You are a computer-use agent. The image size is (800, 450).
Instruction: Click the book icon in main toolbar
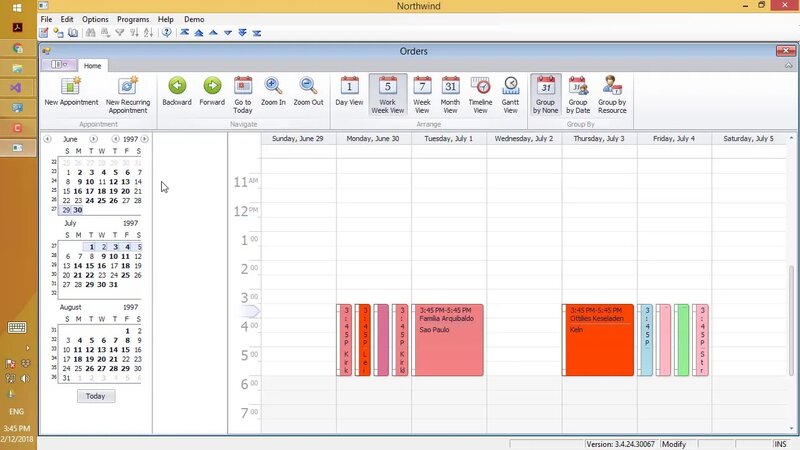click(73, 33)
